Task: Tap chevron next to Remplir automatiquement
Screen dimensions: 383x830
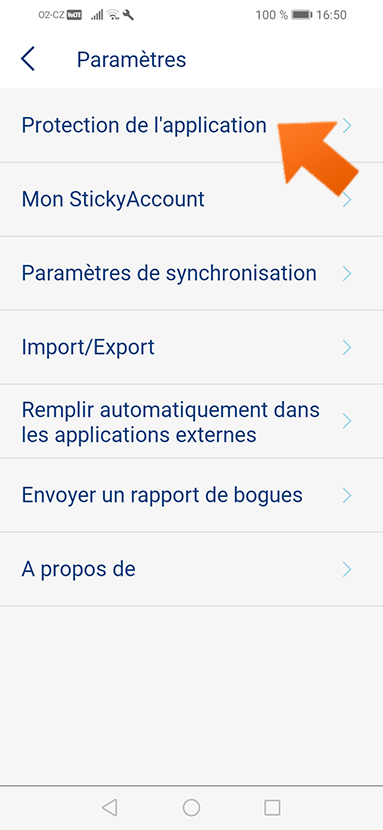Action: click(347, 421)
